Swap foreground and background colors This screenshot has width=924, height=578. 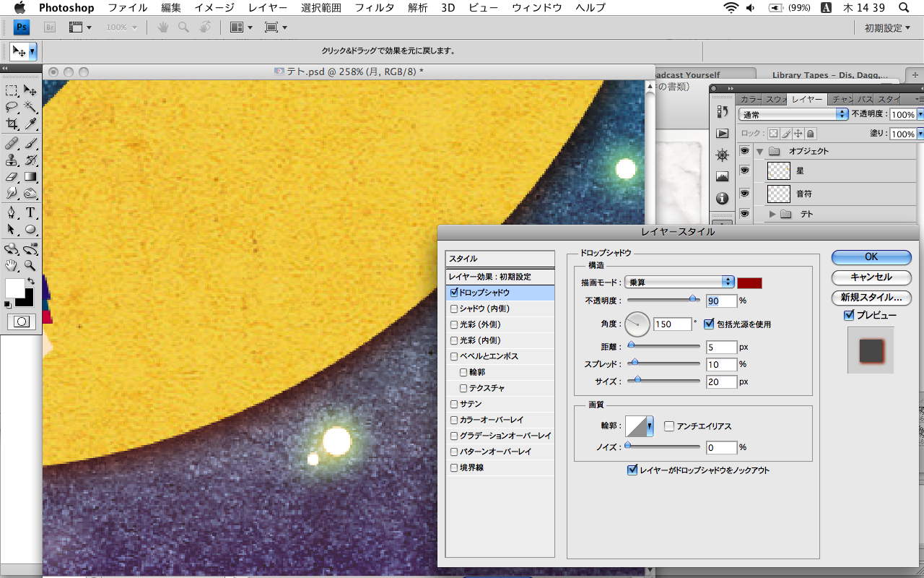pyautogui.click(x=31, y=281)
